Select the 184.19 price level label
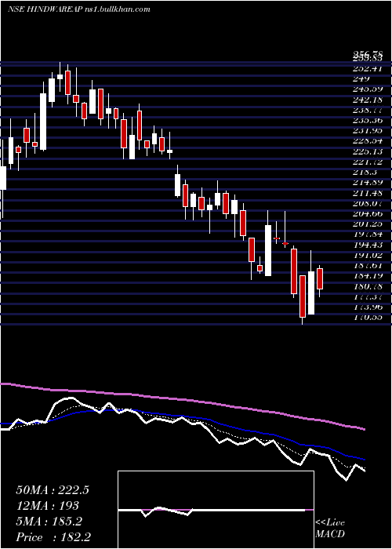392x549 pixels. pyautogui.click(x=367, y=276)
